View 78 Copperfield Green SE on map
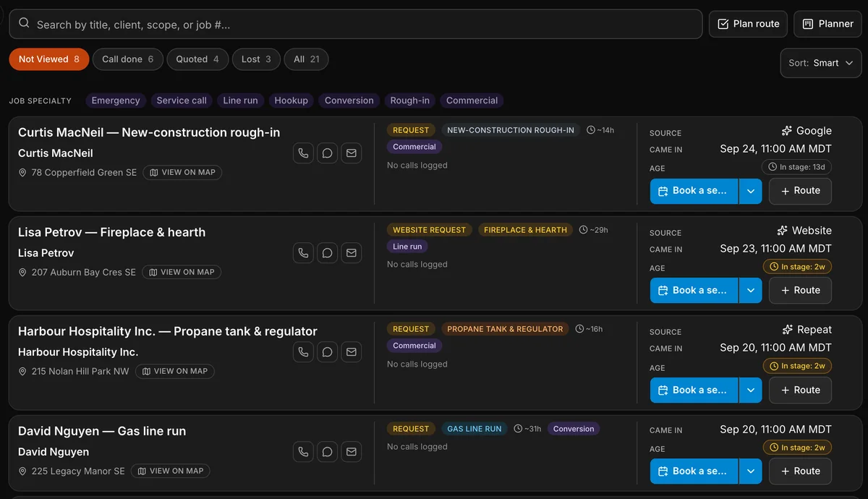Image resolution: width=868 pixels, height=499 pixels. tap(182, 173)
